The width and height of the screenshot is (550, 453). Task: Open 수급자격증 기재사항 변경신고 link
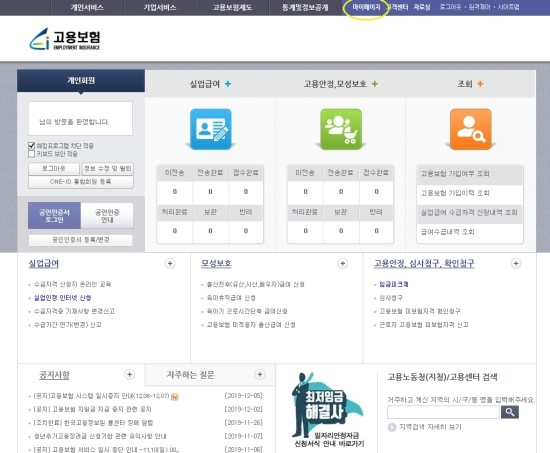point(74,311)
